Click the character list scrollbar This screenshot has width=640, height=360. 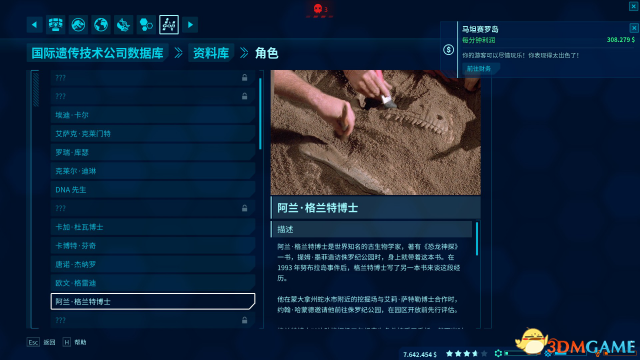260,113
